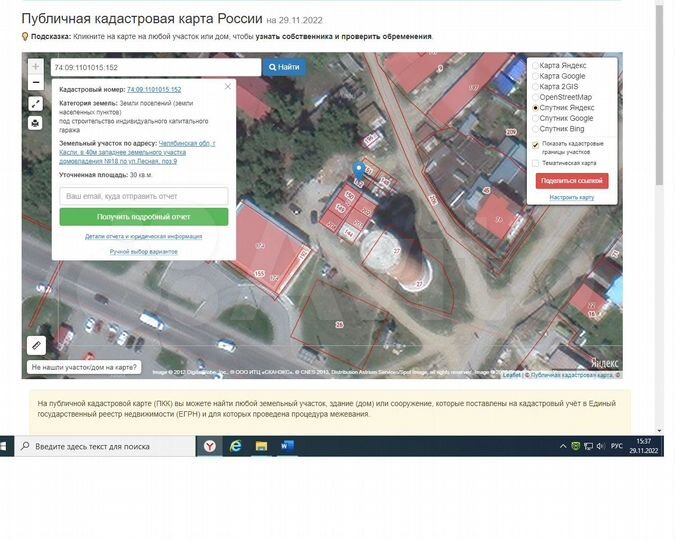Viewport: 675px width, 540px height.
Task: Click parcel number 26 on map
Action: (339, 325)
